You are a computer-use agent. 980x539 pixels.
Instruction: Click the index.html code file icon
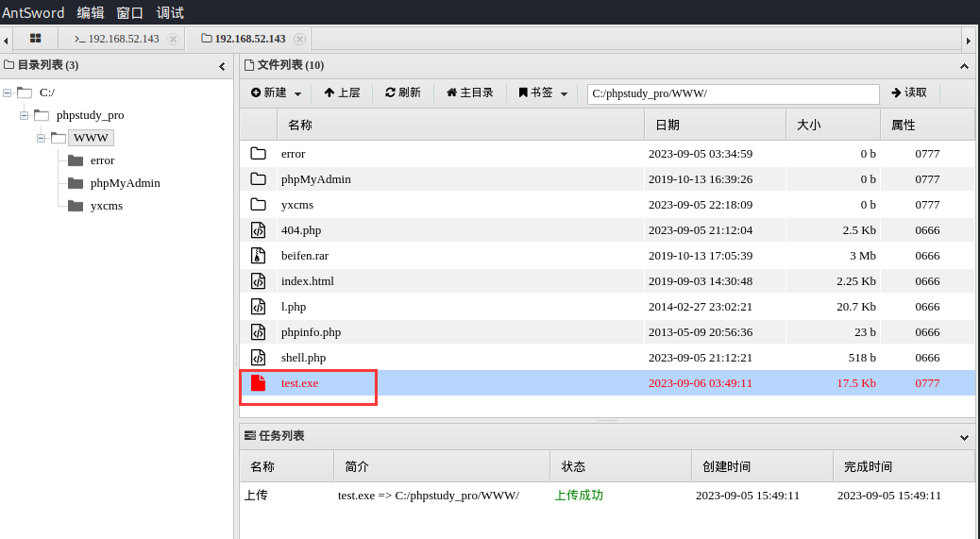tap(258, 281)
